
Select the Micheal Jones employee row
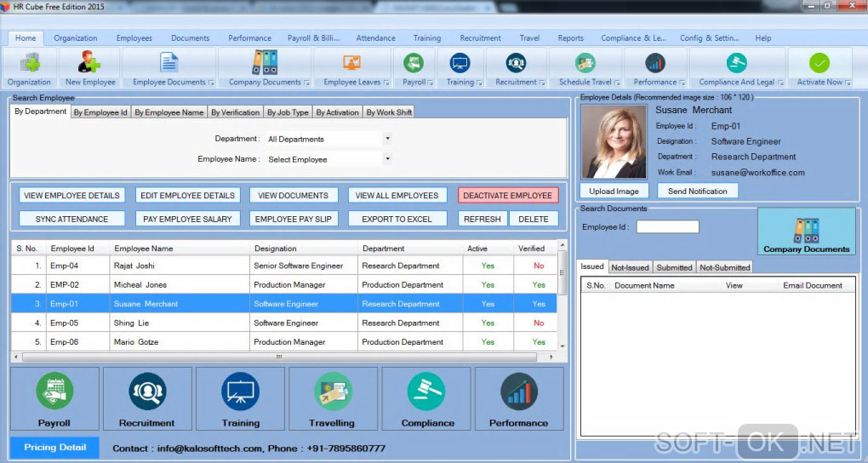click(x=284, y=284)
